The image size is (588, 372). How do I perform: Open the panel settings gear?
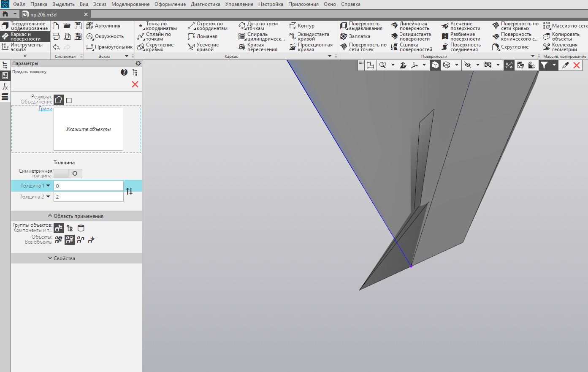138,63
